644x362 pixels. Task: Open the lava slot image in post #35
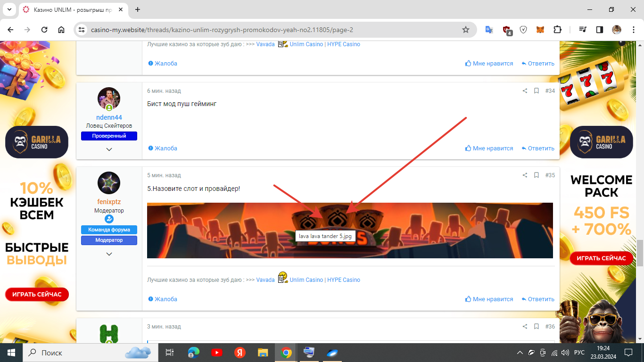click(350, 230)
